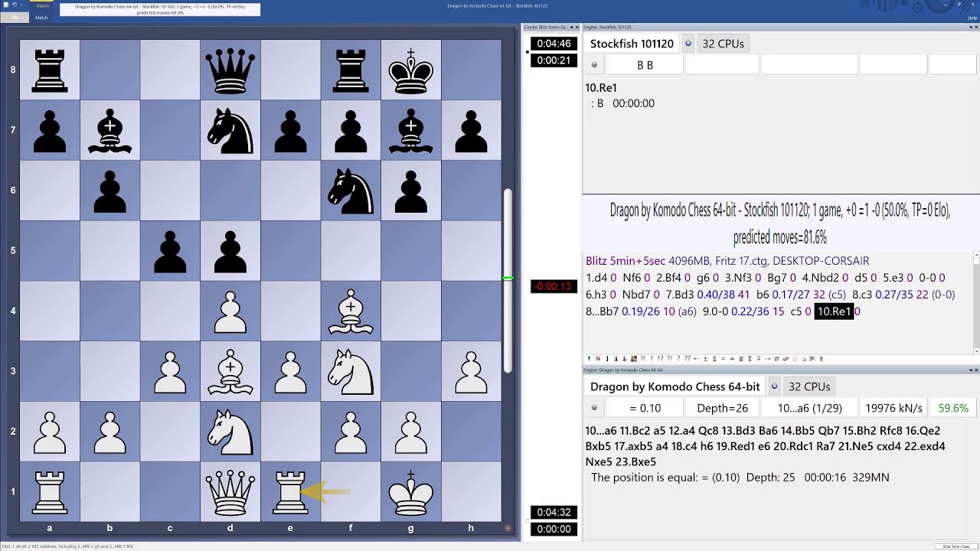Click the Stockfish 101120 engine name button
The height and width of the screenshot is (551, 980).
coord(632,44)
